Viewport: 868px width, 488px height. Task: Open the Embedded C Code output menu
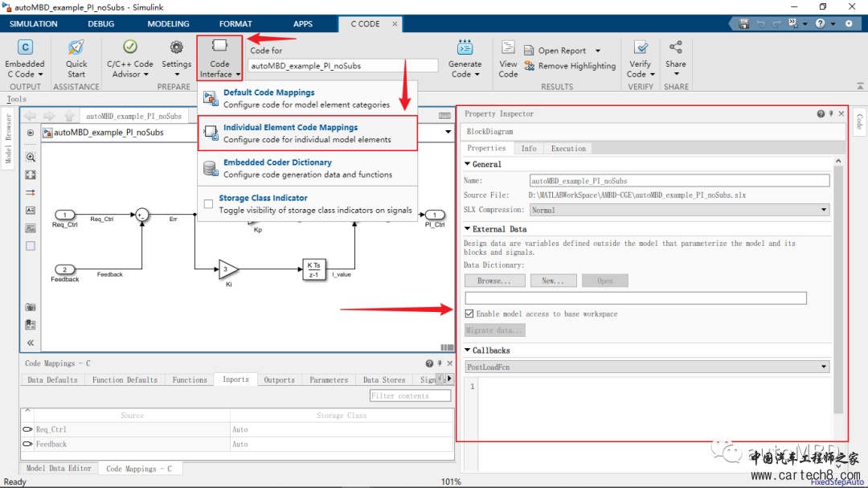pos(24,59)
